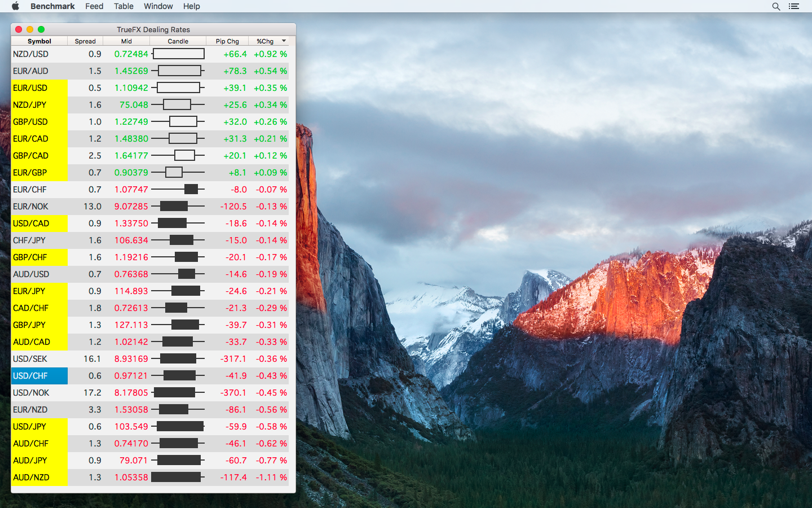Open the Feed menu

(x=94, y=6)
